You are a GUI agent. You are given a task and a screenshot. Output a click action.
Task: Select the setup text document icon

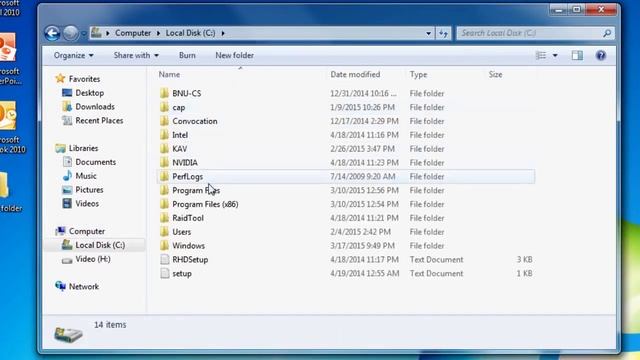pyautogui.click(x=164, y=273)
